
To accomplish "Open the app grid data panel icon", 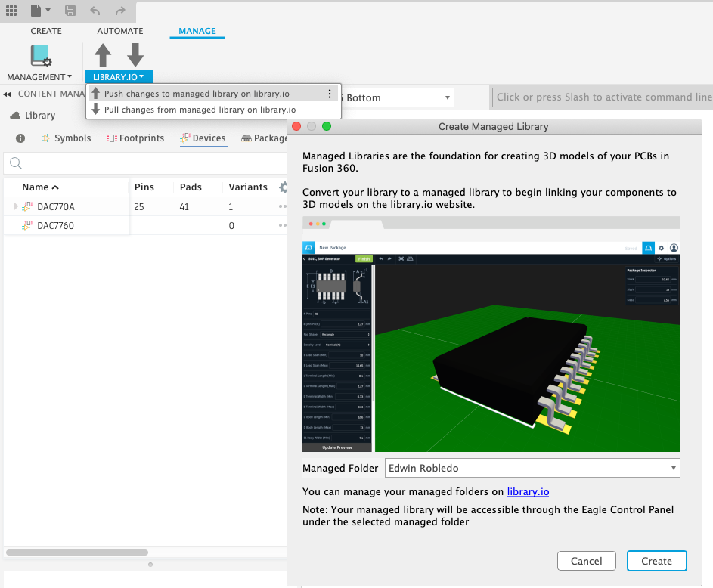I will (x=11, y=11).
